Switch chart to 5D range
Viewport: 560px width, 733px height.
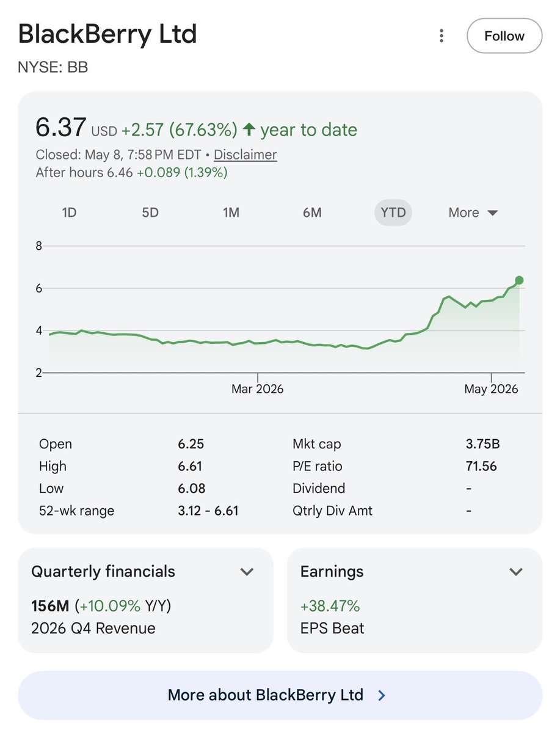tap(150, 213)
